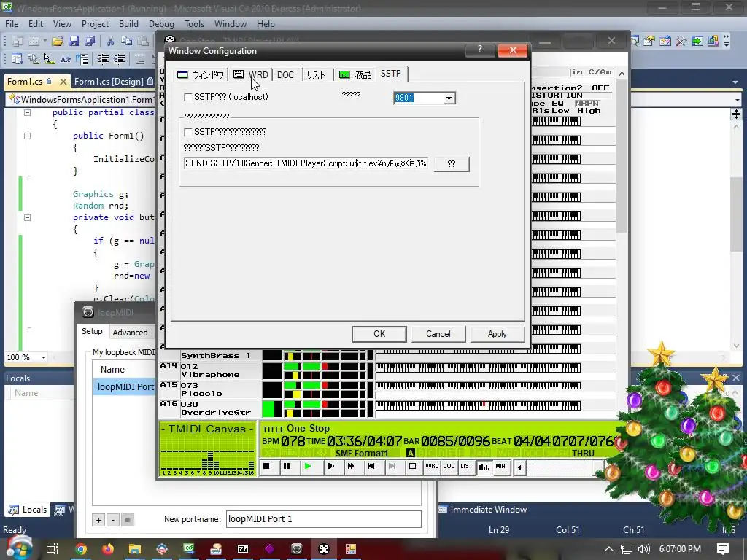Click the 7-Zip taskbar icon
This screenshot has width=747, height=560.
[243, 549]
